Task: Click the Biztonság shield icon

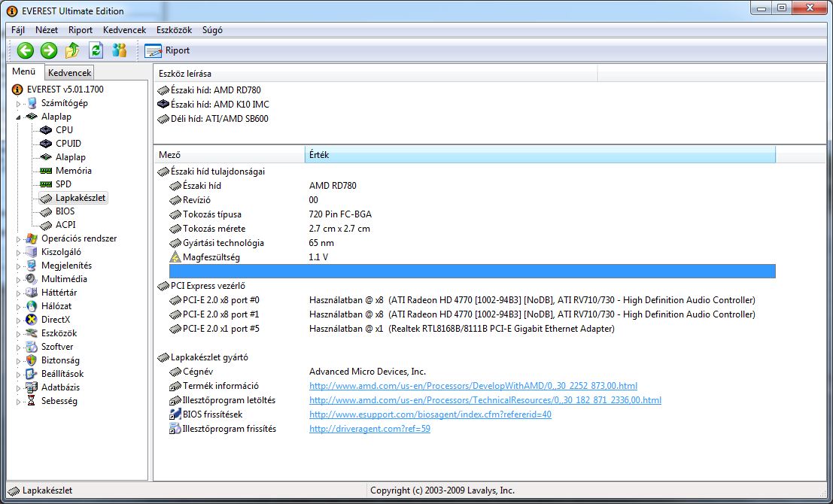Action: click(32, 360)
